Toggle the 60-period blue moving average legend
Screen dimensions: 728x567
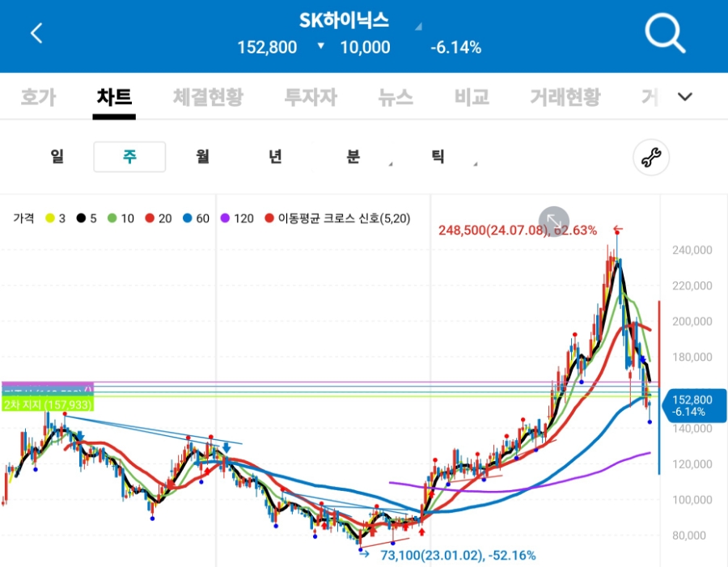196,218
